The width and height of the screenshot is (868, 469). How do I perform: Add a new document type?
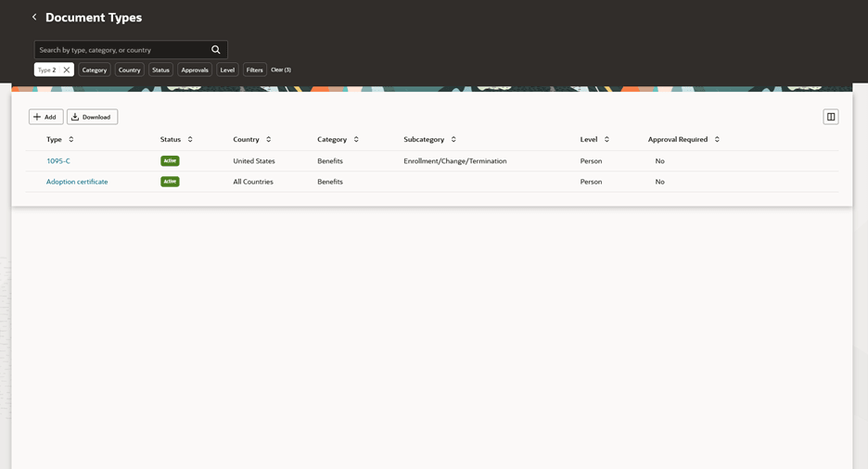tap(46, 117)
